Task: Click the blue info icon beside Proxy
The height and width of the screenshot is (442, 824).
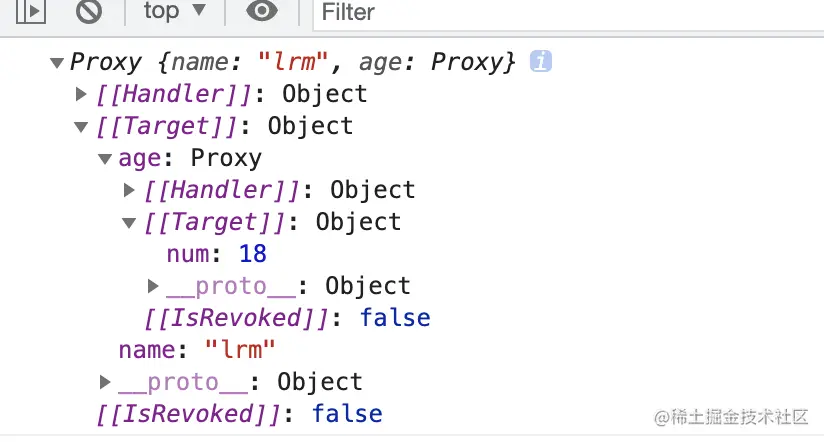Action: (541, 62)
